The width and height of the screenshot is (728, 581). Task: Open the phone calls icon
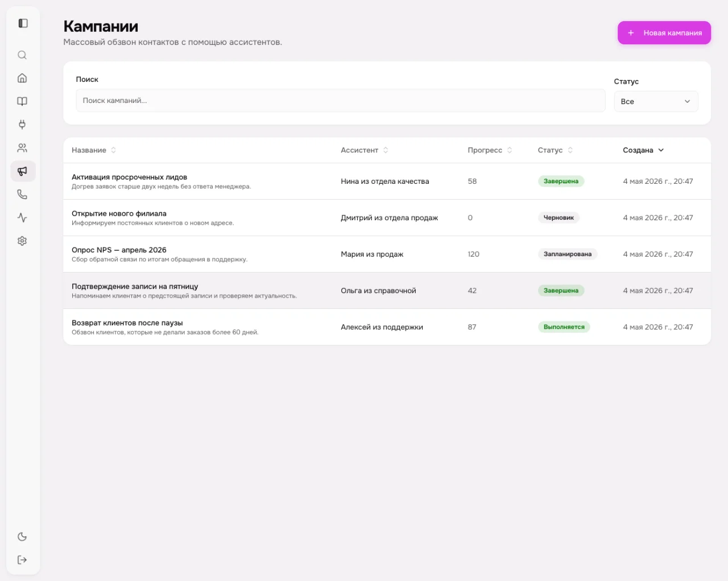22,195
